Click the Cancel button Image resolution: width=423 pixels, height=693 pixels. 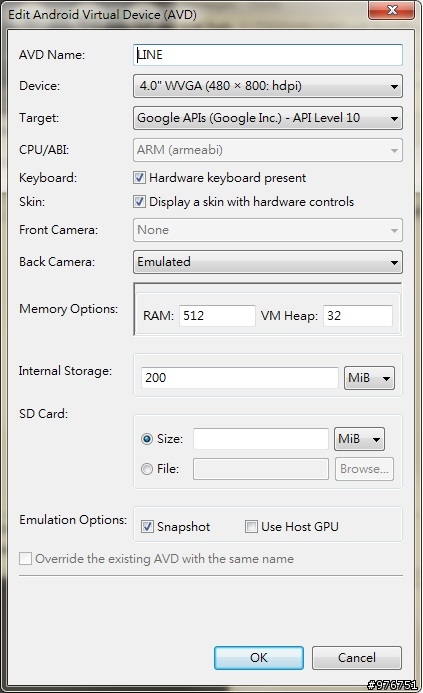[357, 658]
